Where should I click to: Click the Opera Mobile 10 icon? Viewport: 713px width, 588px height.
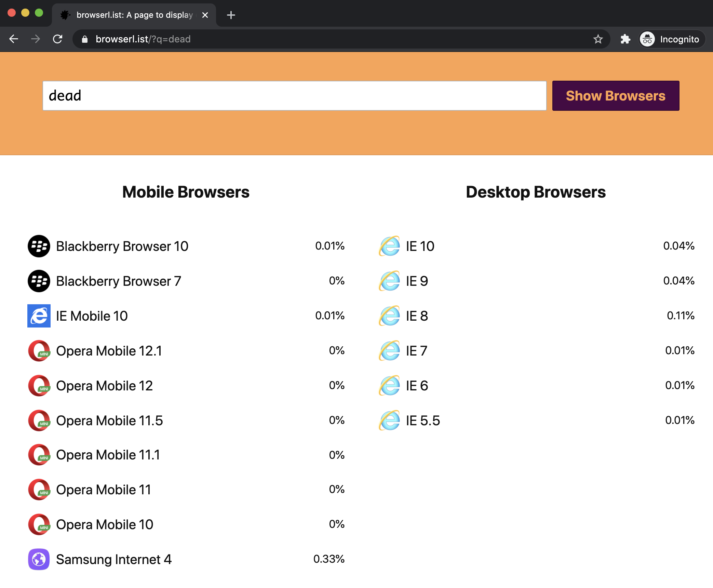click(39, 524)
